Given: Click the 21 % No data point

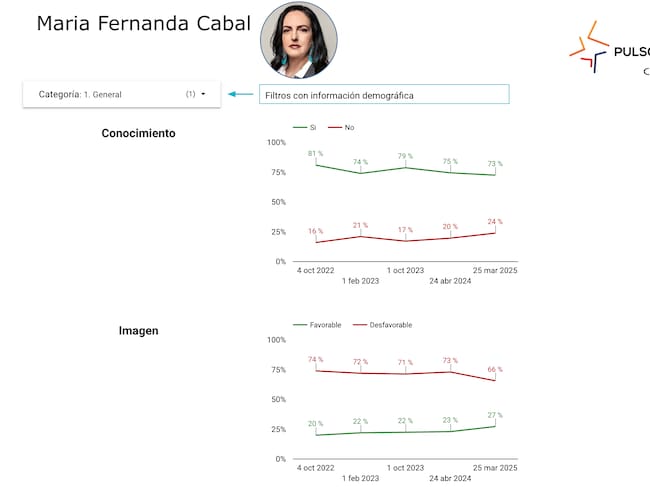Looking at the screenshot, I should click(360, 236).
